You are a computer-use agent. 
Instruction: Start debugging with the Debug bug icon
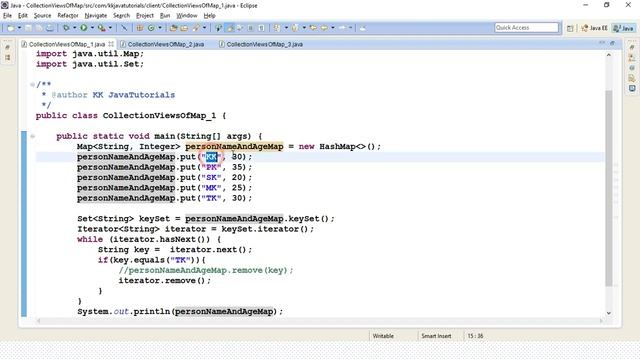66,28
